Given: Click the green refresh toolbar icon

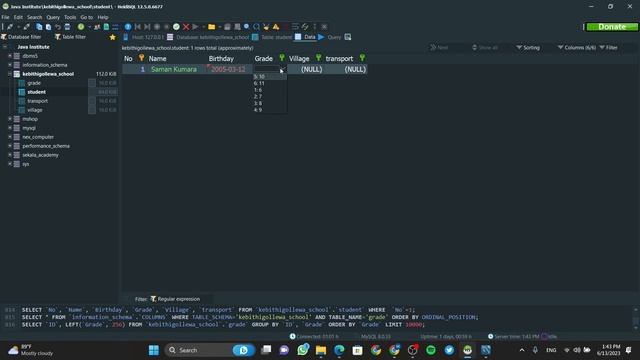Looking at the screenshot, I should 81,27.
